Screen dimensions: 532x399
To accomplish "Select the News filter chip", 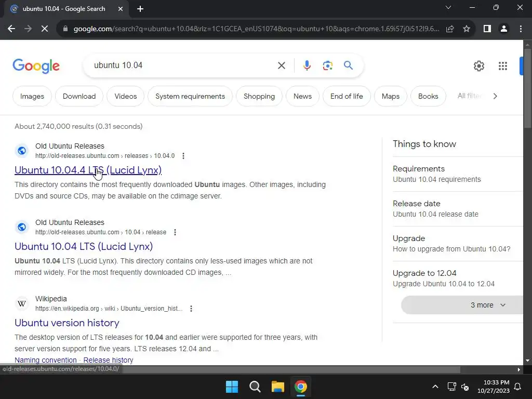I will [x=303, y=96].
